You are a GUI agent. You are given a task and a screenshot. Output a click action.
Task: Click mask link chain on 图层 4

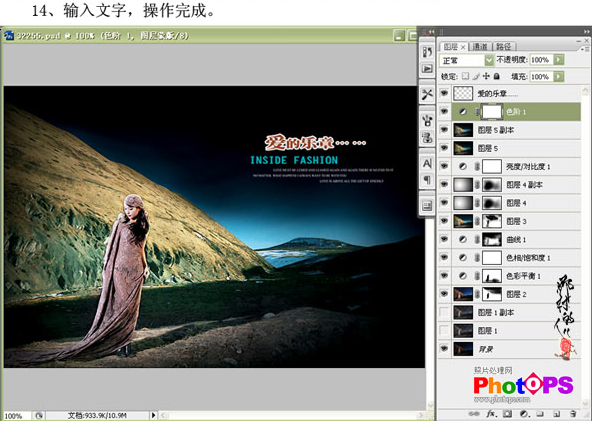(x=478, y=203)
